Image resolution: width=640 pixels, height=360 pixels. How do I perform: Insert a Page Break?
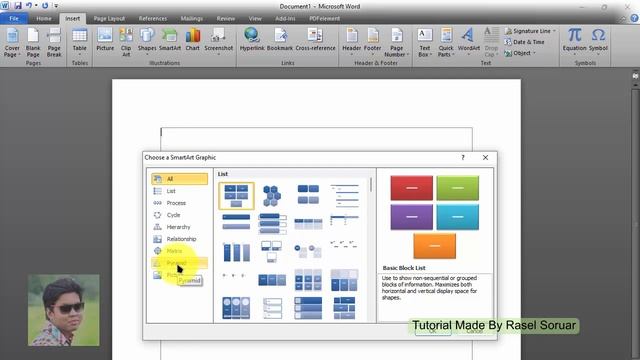54,42
